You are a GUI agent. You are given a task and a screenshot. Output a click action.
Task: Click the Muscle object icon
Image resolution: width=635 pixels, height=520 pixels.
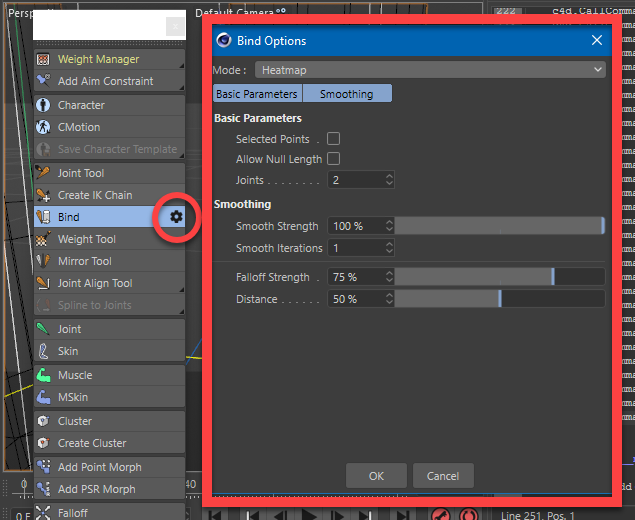coord(44,375)
